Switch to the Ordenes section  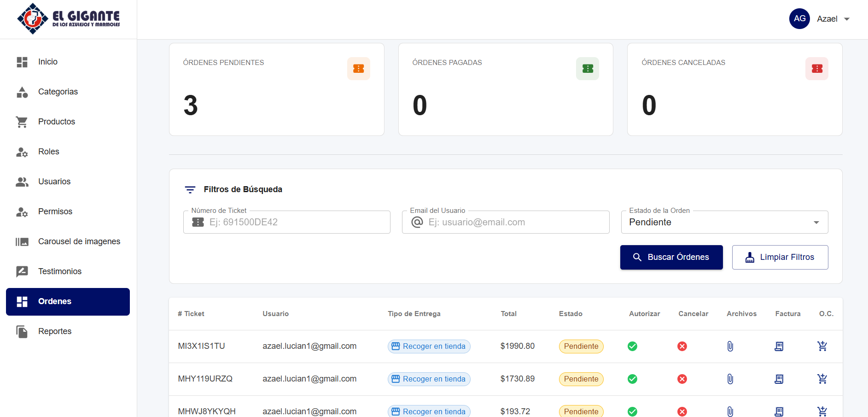click(x=54, y=301)
